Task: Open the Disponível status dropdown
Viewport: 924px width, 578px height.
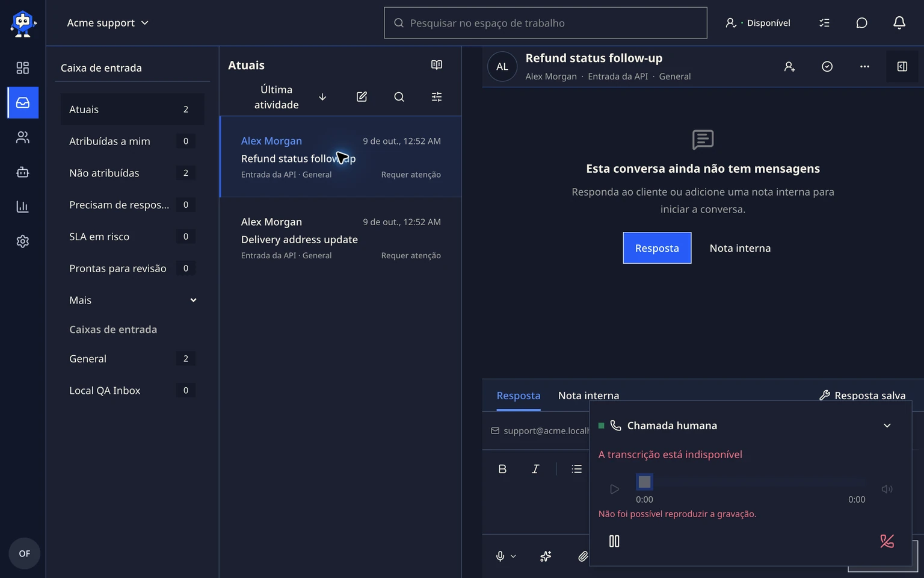Action: (758, 23)
